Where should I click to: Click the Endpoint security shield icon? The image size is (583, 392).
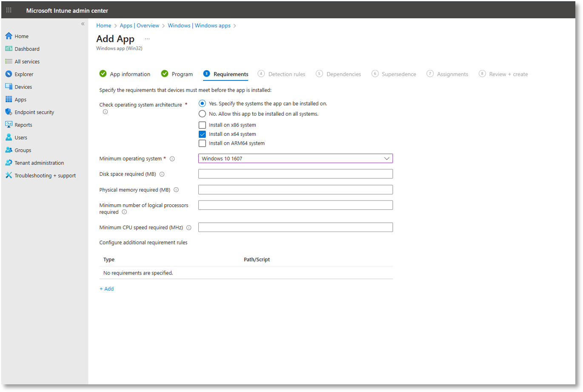[x=9, y=112]
